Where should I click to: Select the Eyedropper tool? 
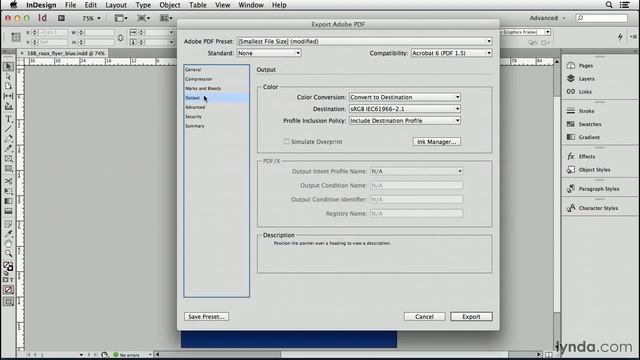point(8,234)
